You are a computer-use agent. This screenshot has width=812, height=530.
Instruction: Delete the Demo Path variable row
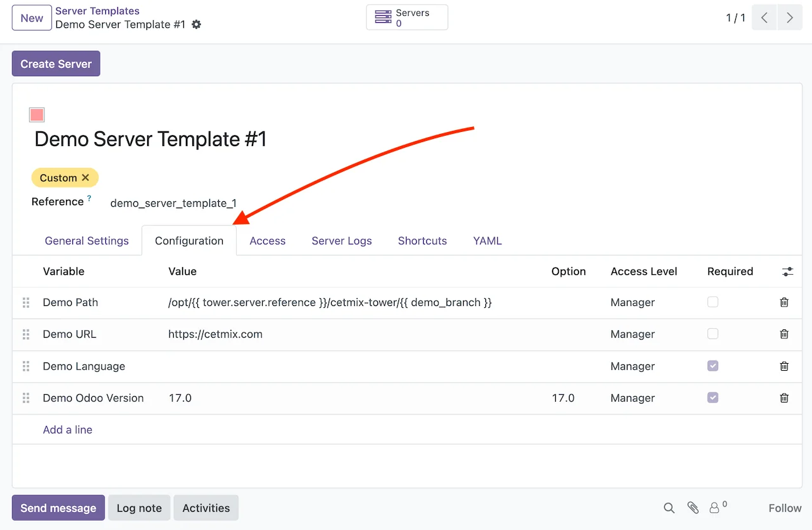784,303
